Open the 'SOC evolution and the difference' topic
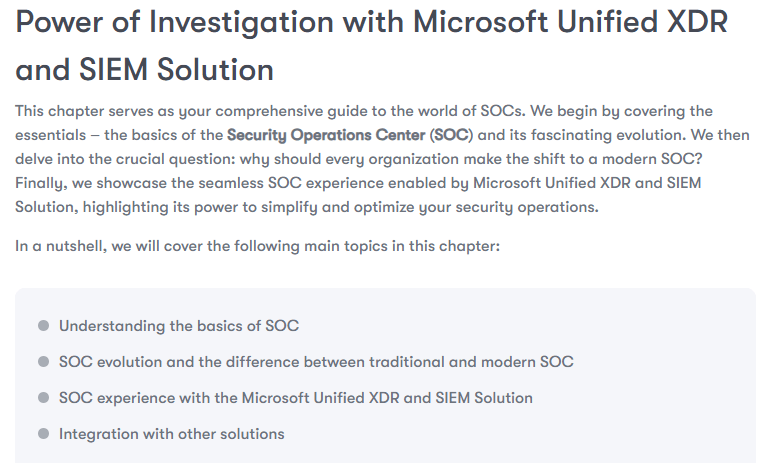Viewport: 757px width, 463px height. [316, 362]
